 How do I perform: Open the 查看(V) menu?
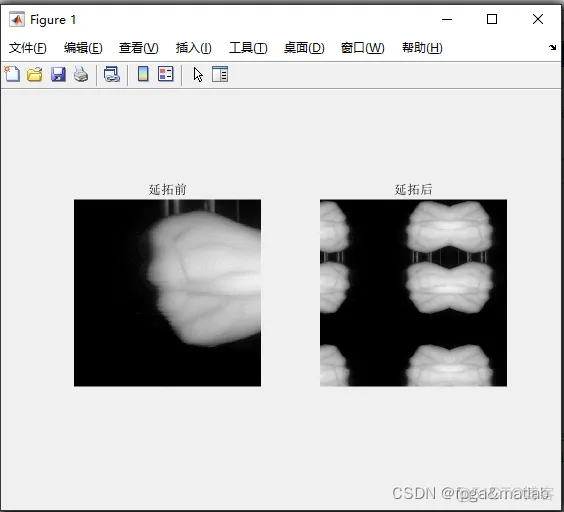pos(138,48)
